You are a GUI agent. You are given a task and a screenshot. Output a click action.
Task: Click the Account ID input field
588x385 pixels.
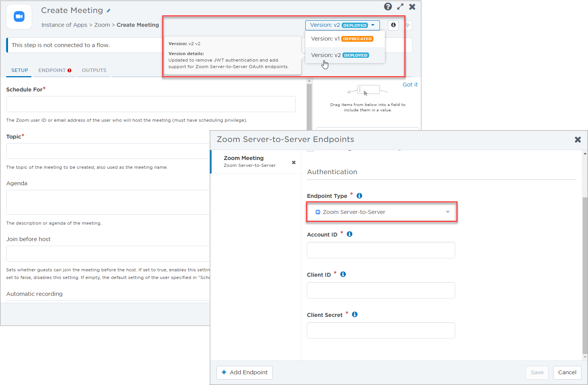point(381,250)
